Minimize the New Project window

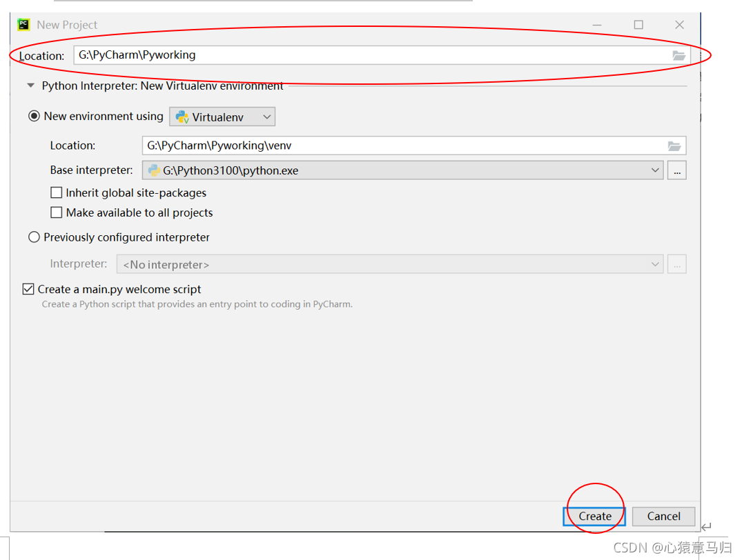coord(597,25)
